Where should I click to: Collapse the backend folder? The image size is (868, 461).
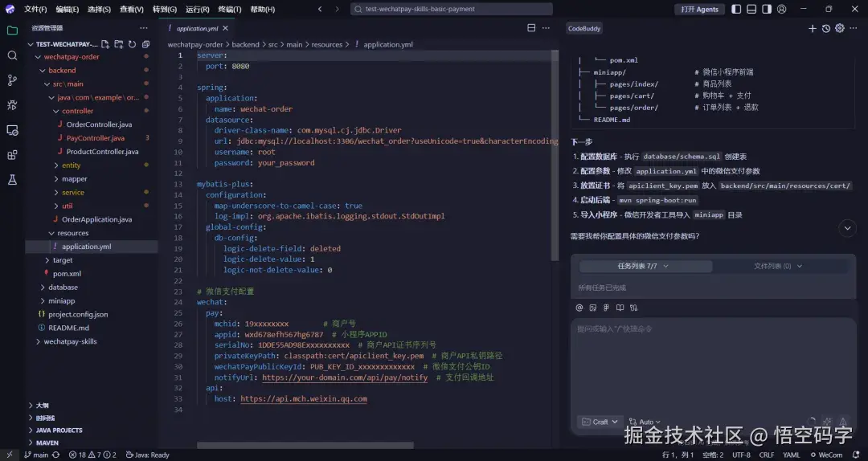[x=42, y=71]
